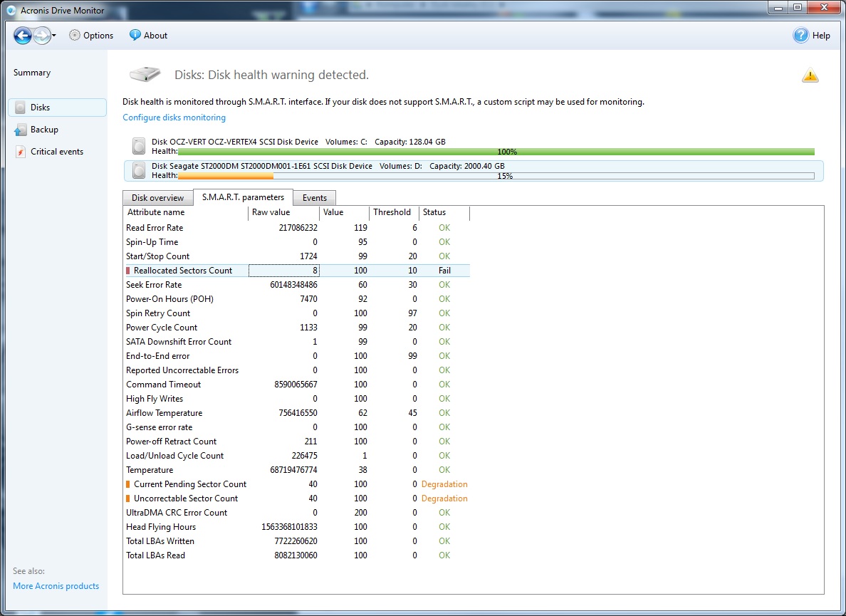846x616 pixels.
Task: Click the OCZ-VERTEX4 disk icon
Action: [x=139, y=146]
